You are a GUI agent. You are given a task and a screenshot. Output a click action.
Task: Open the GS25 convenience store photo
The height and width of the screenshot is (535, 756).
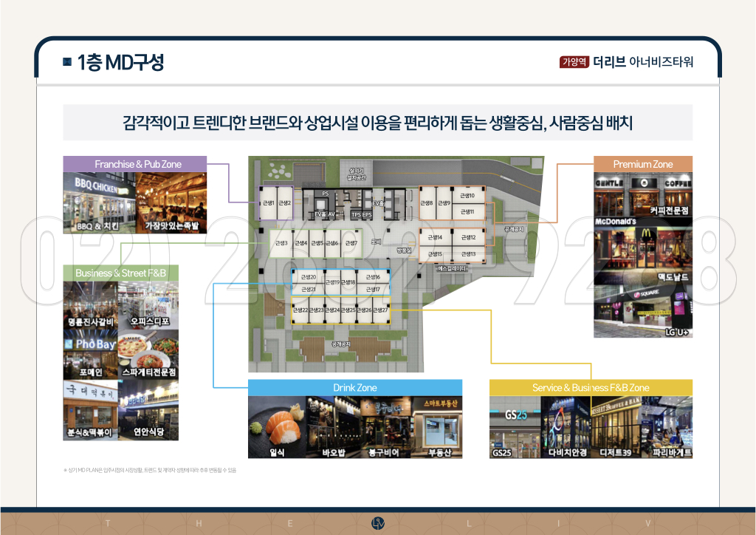point(515,427)
